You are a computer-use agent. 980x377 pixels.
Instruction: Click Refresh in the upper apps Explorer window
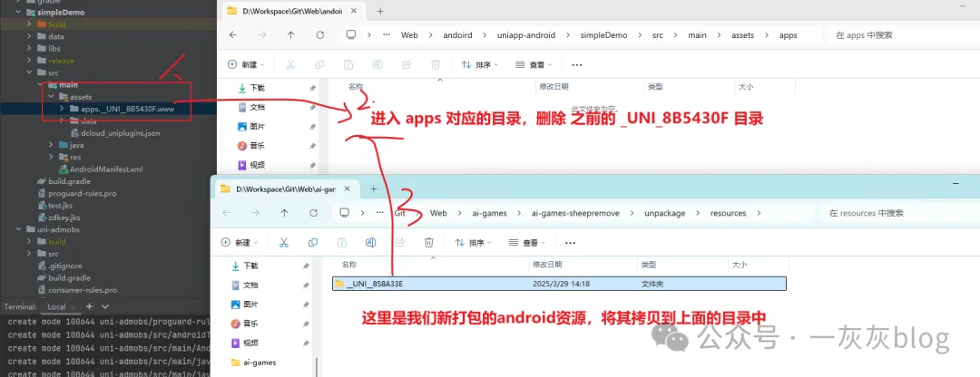(x=319, y=35)
